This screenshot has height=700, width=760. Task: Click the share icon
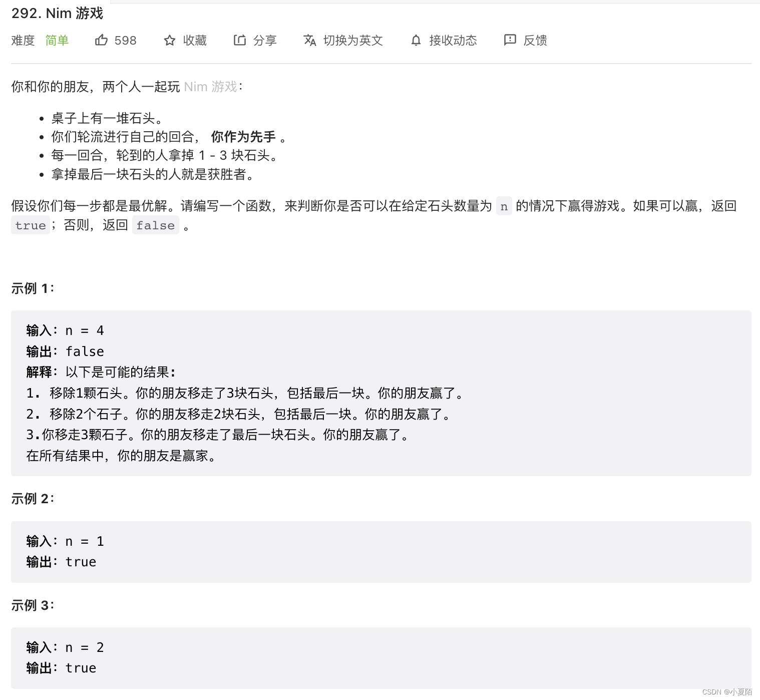tap(240, 40)
